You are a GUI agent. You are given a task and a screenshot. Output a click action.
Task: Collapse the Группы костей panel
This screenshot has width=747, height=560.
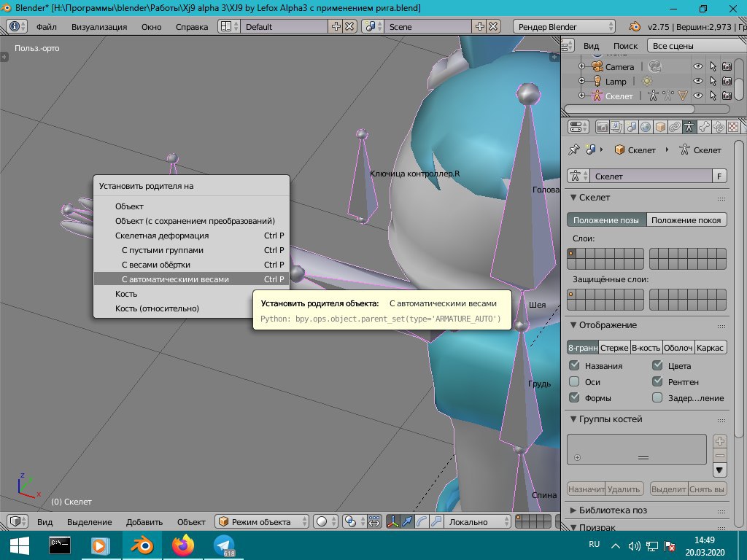[x=574, y=419]
